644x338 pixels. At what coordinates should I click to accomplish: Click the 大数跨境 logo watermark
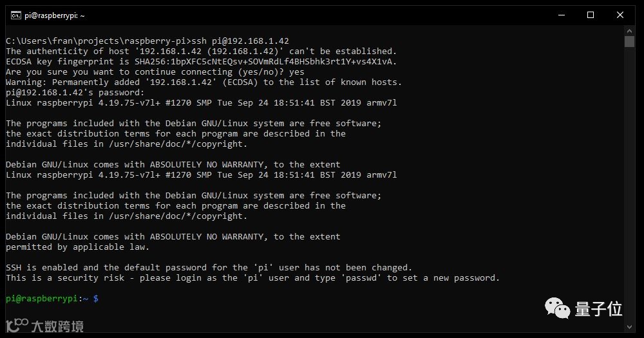[x=45, y=326]
